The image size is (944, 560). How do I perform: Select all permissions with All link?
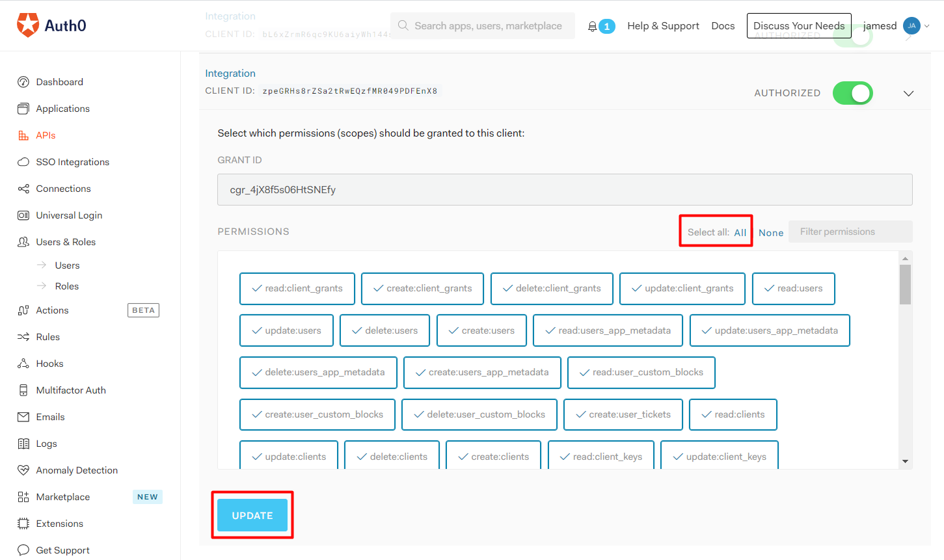click(x=740, y=232)
